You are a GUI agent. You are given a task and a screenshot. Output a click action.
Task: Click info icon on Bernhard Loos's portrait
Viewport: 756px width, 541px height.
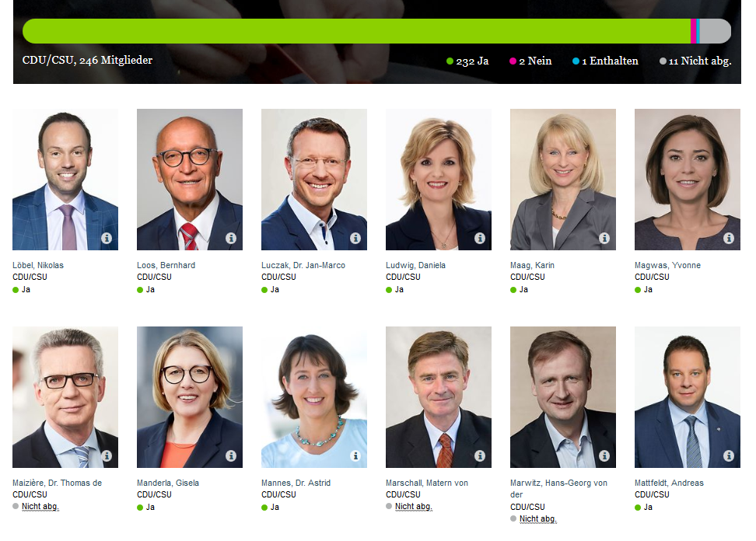click(231, 238)
